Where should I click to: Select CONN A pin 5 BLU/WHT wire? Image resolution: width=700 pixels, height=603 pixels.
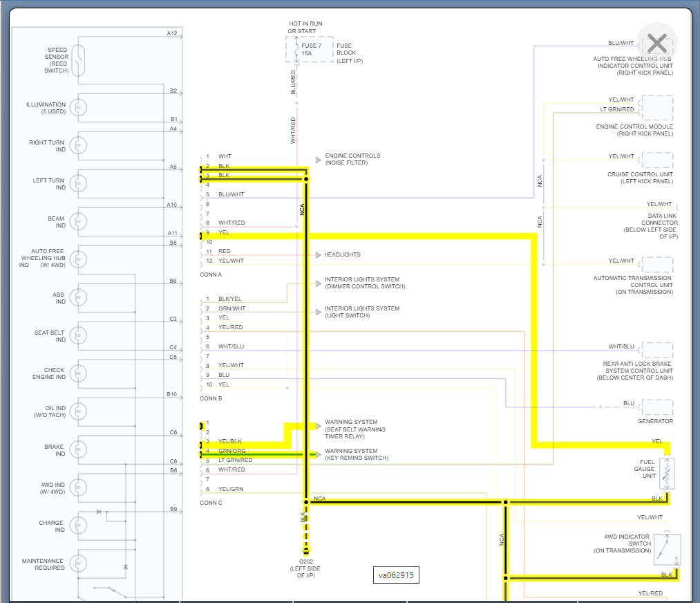[x=231, y=194]
